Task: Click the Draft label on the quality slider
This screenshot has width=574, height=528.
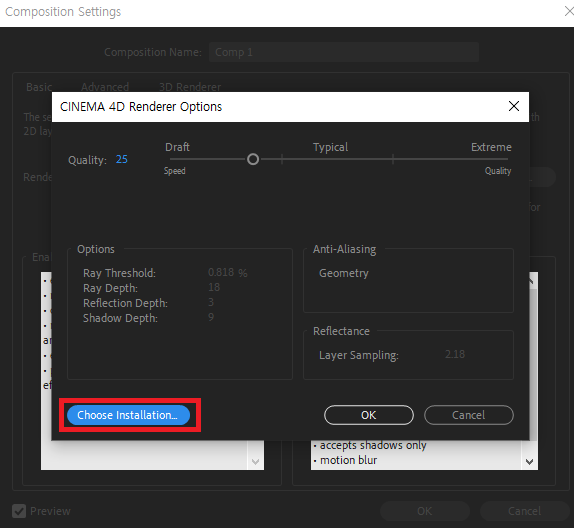Action: 177,147
